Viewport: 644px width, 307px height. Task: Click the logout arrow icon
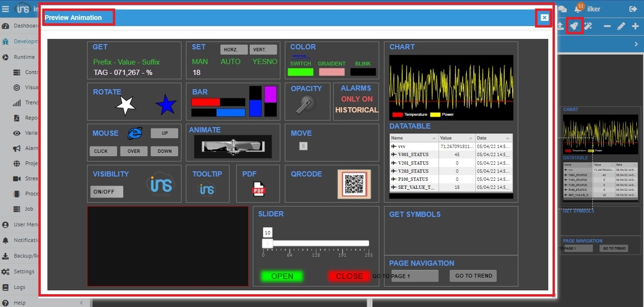[x=633, y=9]
